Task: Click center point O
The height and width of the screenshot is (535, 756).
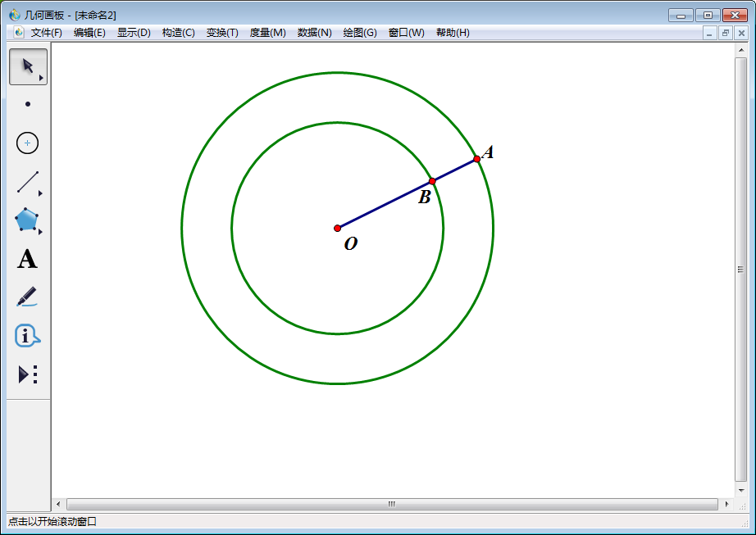Action: (337, 228)
